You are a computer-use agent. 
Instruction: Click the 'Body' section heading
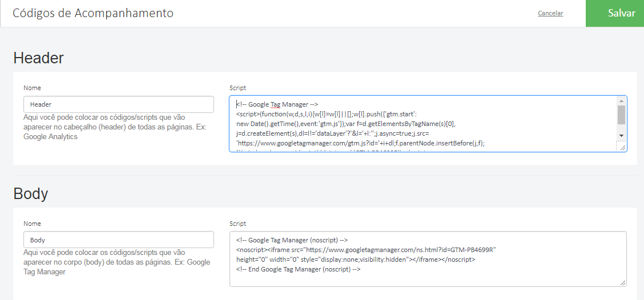[x=30, y=194]
